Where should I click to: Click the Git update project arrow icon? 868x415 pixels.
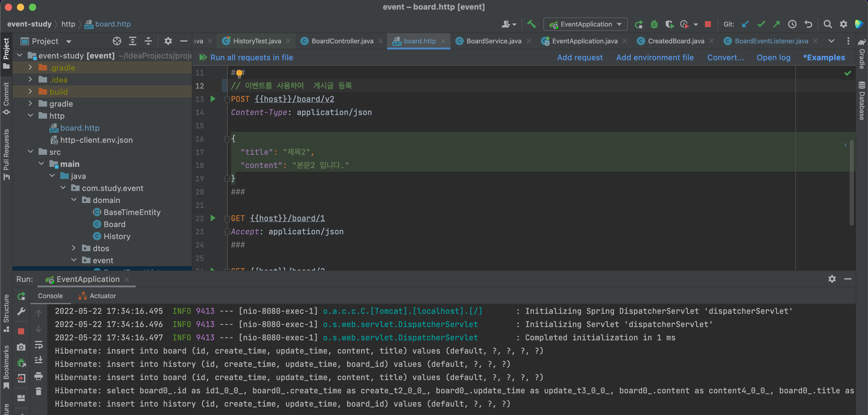(x=745, y=24)
